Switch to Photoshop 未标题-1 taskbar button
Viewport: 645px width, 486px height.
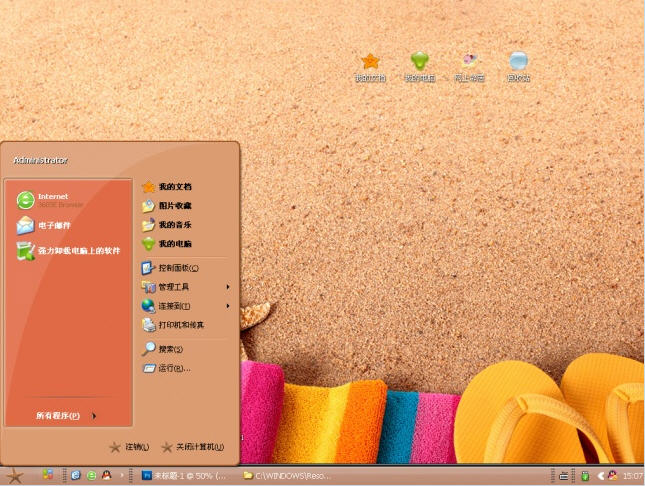184,476
